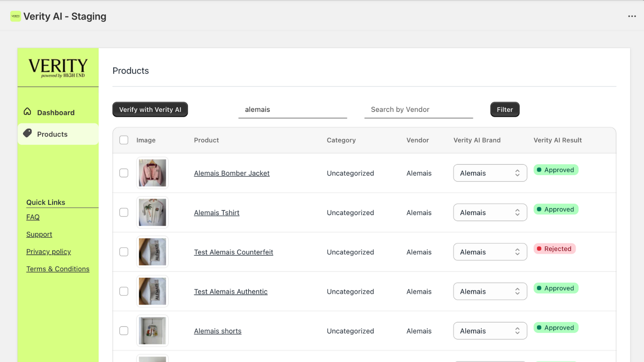Click the Approved badge for Test Alemais Authentic
The image size is (644, 362).
pyautogui.click(x=556, y=288)
